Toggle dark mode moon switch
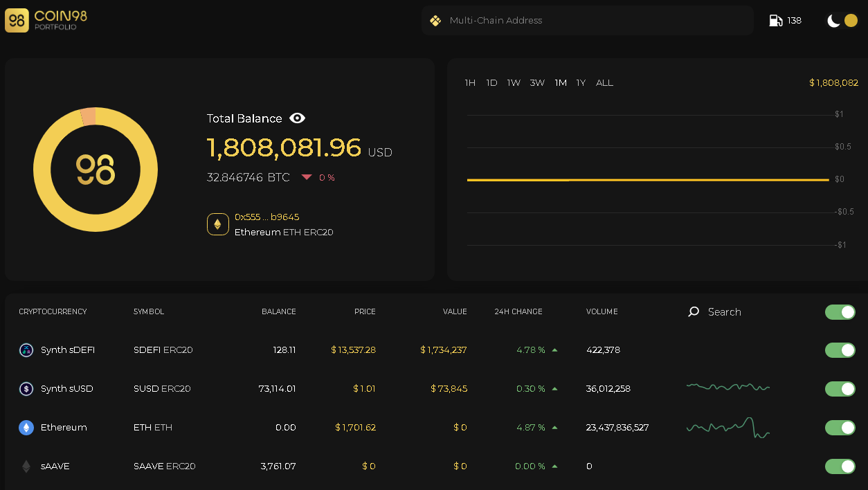The image size is (868, 490). tap(842, 21)
